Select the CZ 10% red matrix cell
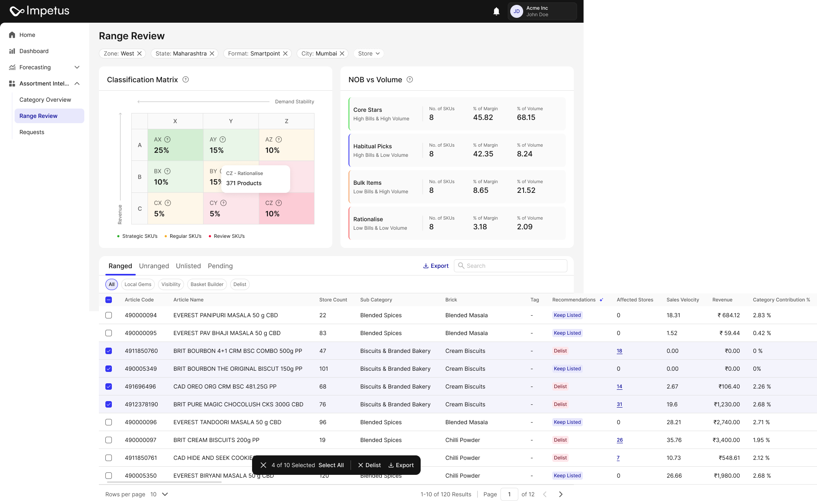Image resolution: width=817 pixels, height=504 pixels. [x=287, y=208]
